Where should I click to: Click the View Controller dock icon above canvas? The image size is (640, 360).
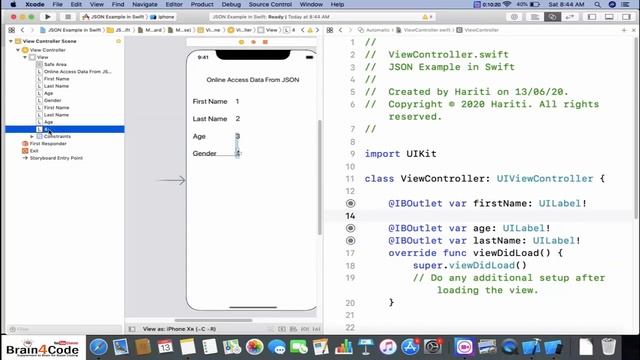click(x=241, y=42)
